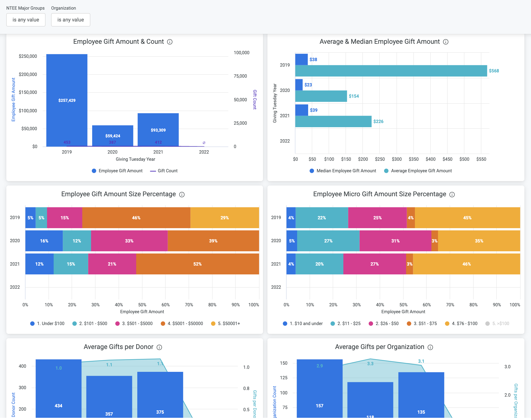531x420 pixels.
Task: Click the 2020 bar showing $59,424
Action: click(x=113, y=136)
